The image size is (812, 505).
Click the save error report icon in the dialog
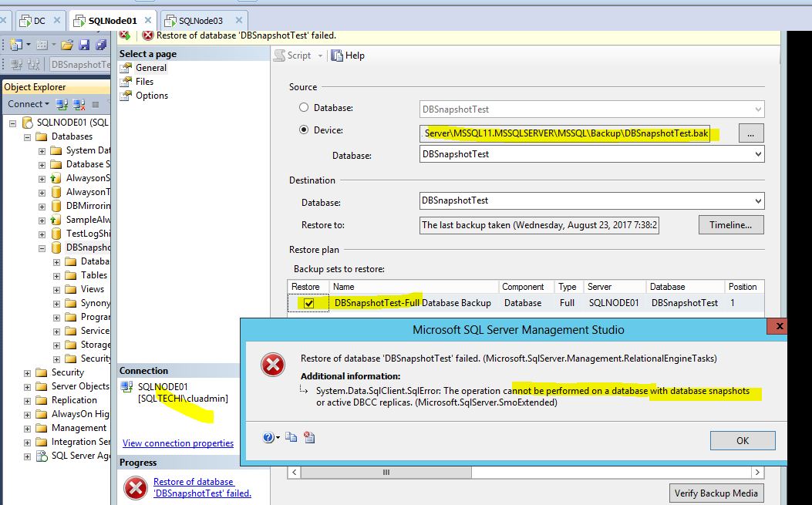point(309,437)
